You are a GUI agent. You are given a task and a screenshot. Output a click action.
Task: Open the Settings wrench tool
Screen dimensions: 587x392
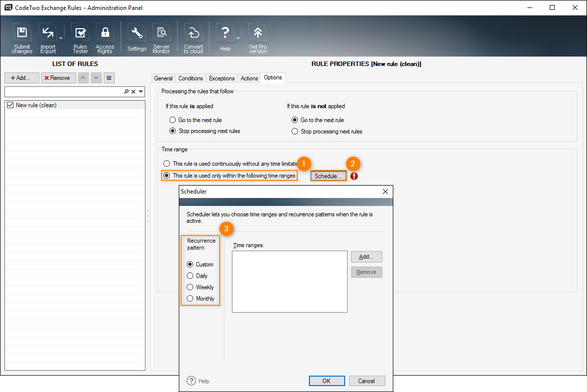[137, 38]
